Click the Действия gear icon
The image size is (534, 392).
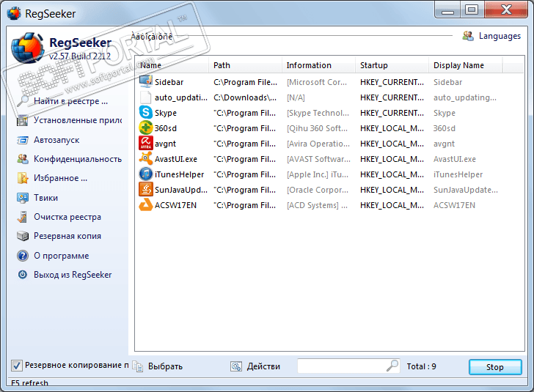pos(236,366)
